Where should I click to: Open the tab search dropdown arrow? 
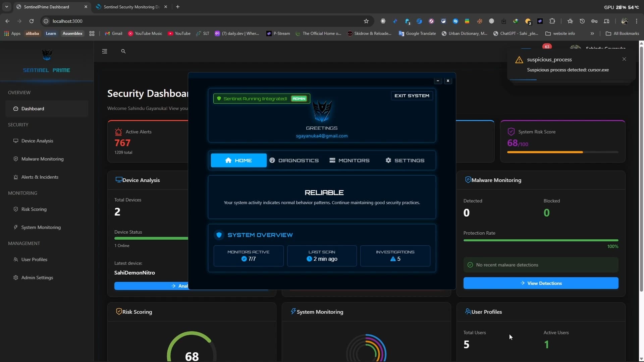tap(7, 7)
